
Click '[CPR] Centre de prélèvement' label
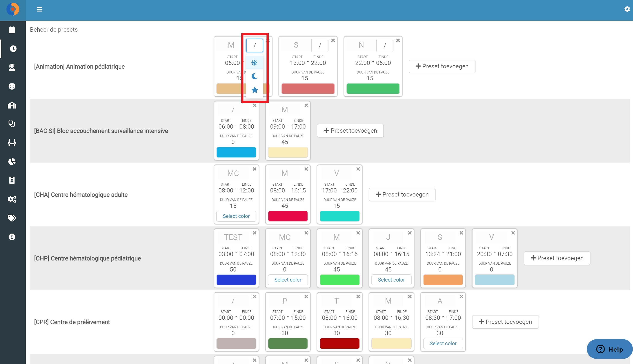72,322
